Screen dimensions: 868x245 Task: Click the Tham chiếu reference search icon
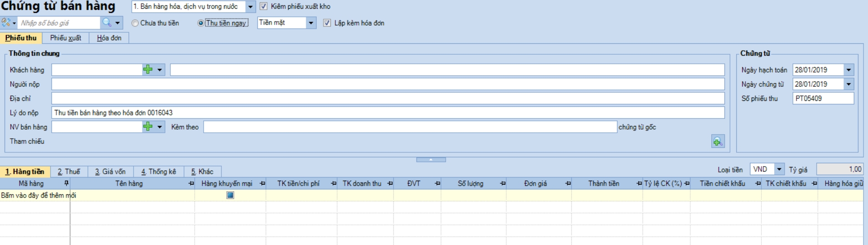click(718, 141)
